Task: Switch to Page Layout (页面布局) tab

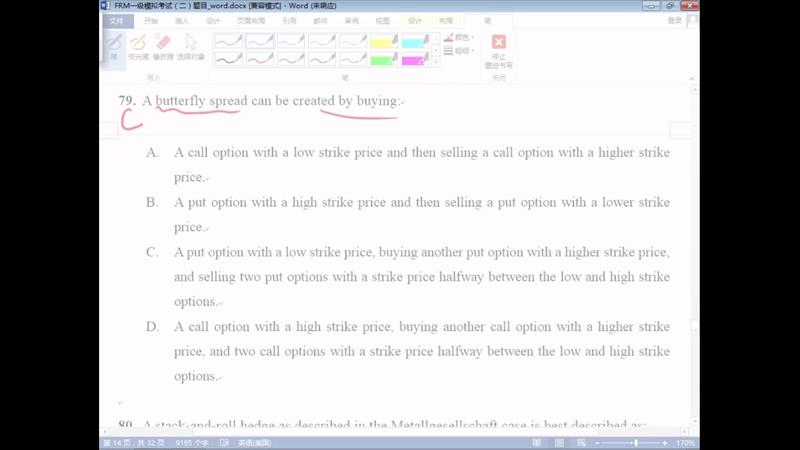Action: pyautogui.click(x=251, y=20)
